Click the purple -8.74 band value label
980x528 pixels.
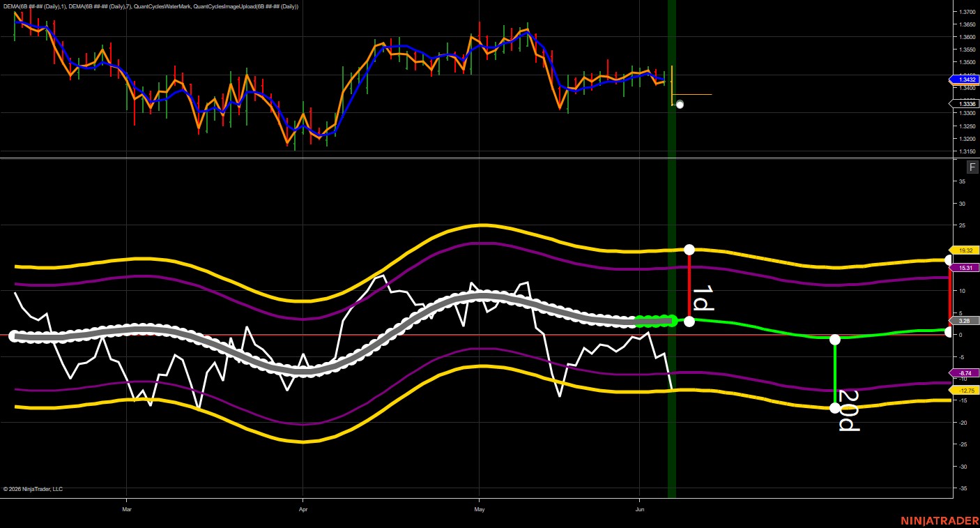click(965, 373)
